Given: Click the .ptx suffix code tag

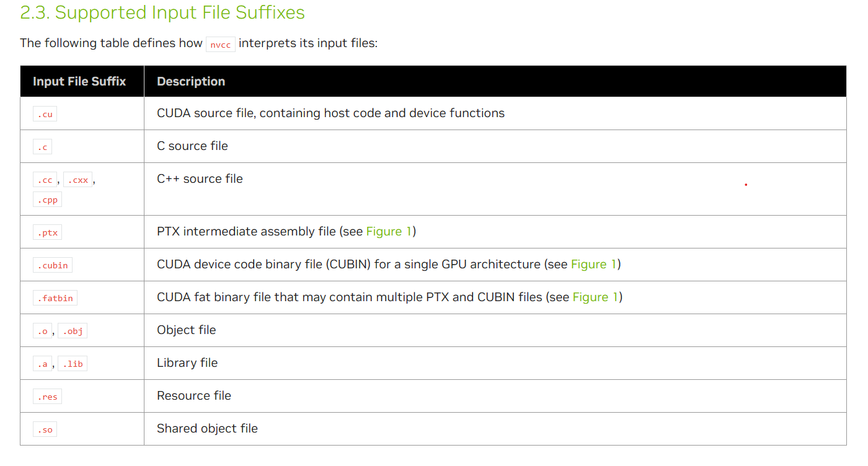Looking at the screenshot, I should [x=47, y=233].
